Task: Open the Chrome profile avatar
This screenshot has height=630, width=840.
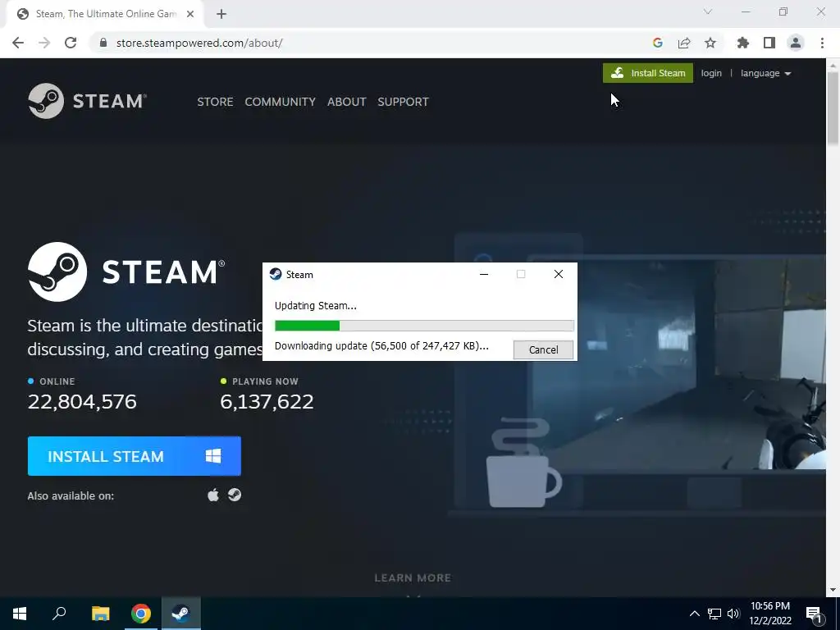Action: 796,43
